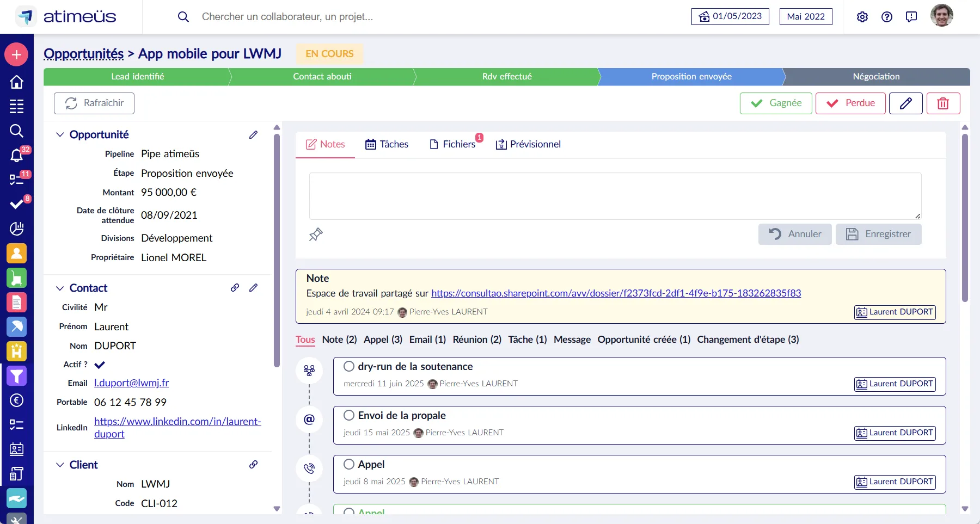This screenshot has width=980, height=524.
Task: Switch to the Tâches tab
Action: click(x=387, y=144)
